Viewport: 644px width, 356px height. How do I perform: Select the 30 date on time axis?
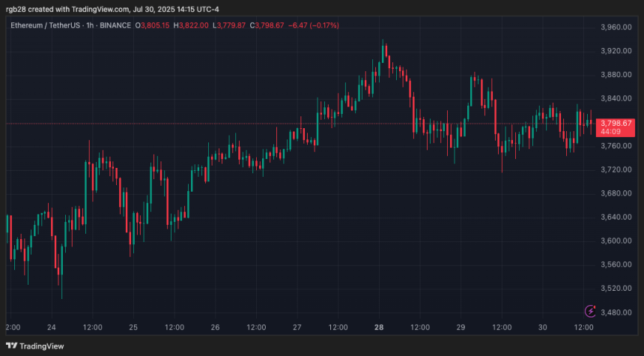point(543,328)
